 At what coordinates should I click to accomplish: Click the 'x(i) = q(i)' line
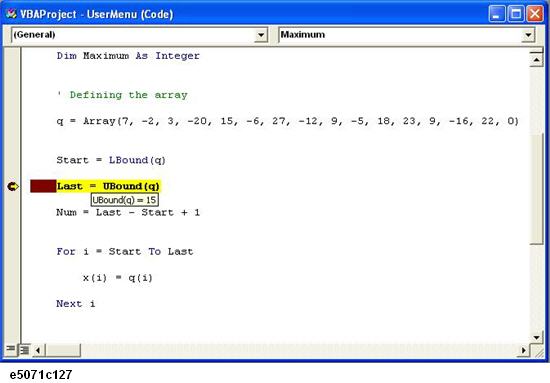click(118, 278)
